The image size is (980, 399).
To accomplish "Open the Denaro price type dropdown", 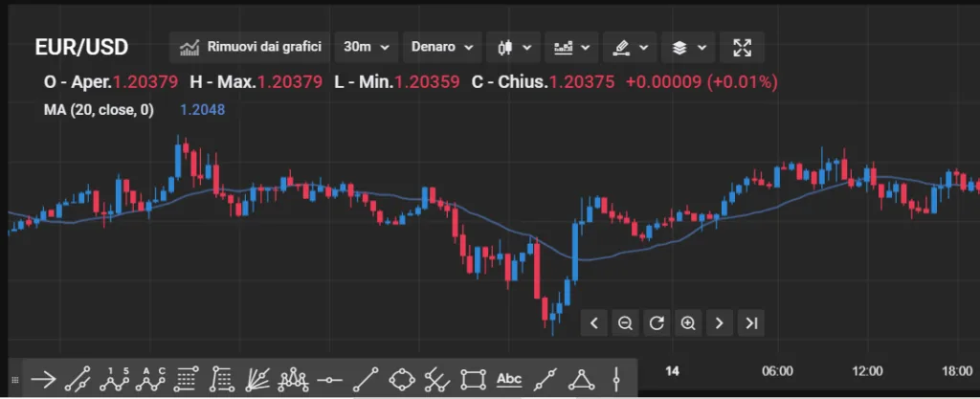I will pyautogui.click(x=442, y=48).
